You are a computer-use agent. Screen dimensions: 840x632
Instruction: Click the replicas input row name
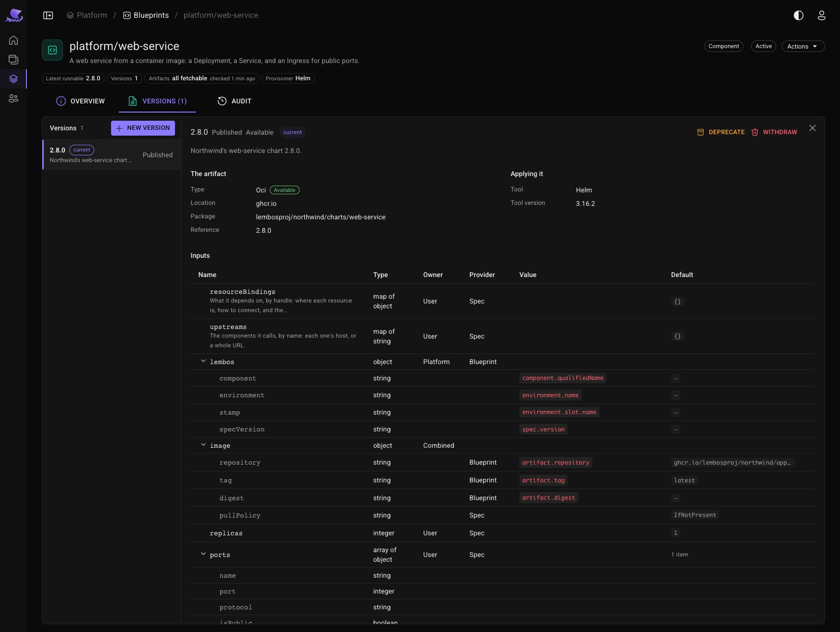(226, 533)
